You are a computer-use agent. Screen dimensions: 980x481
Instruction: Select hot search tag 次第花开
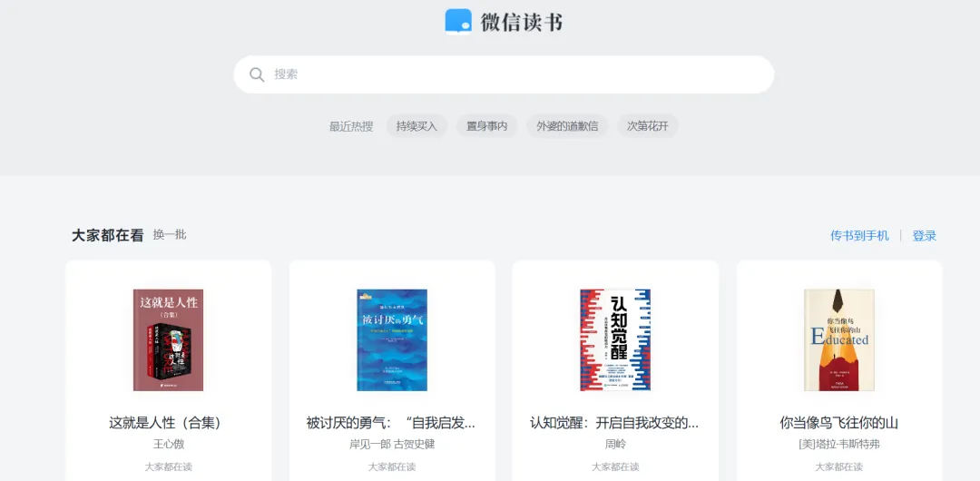point(648,126)
